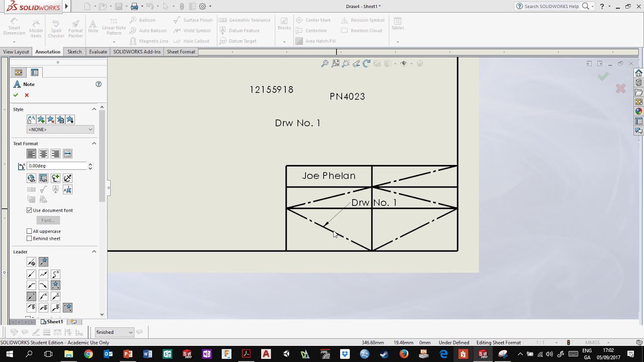Open the Windows Start menu
Viewport: 644px width, 362px height.
click(9, 354)
